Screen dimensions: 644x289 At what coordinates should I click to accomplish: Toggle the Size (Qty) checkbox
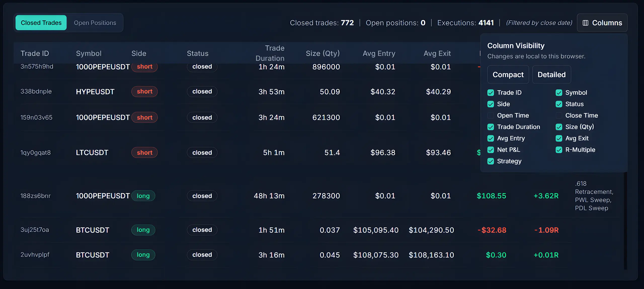[559, 127]
